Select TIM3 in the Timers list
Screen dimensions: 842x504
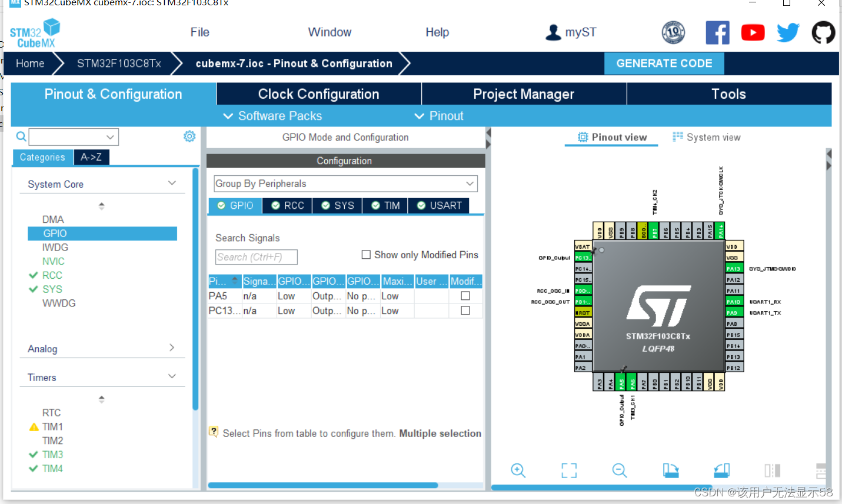(x=52, y=455)
